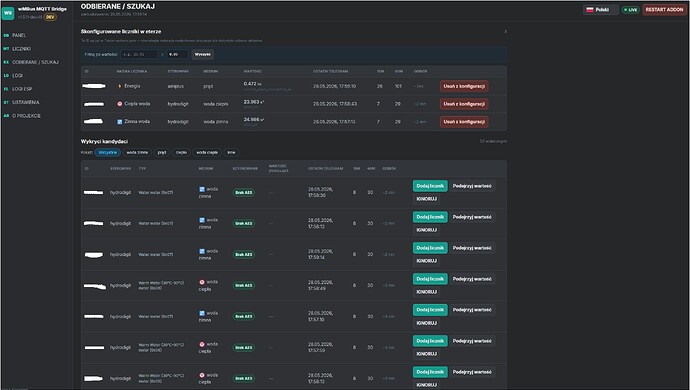Click cold water icon in 17:59:14 candidate row
Image resolution: width=690 pixels, height=390 pixels.
(202, 251)
